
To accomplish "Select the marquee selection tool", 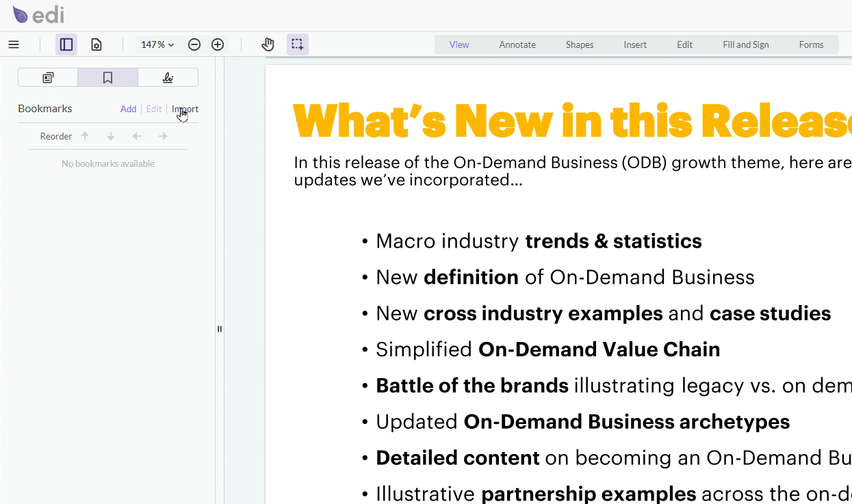I will tap(298, 44).
